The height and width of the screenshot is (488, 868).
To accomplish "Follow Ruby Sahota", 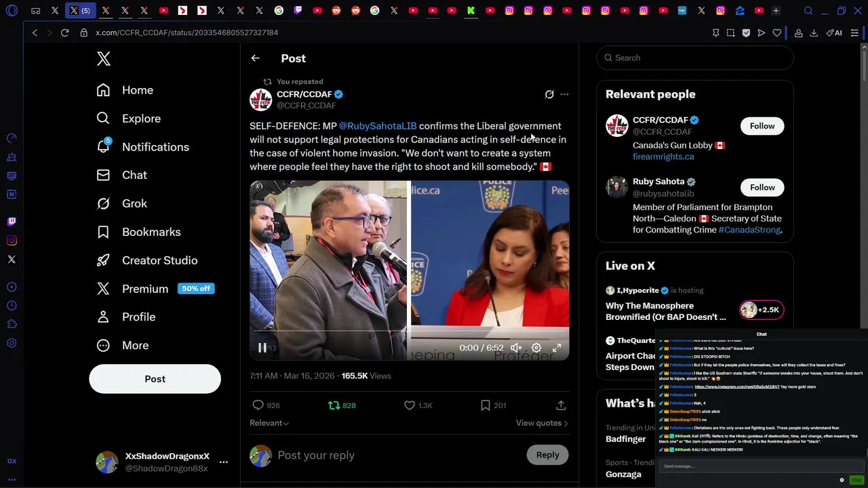I will tap(762, 188).
